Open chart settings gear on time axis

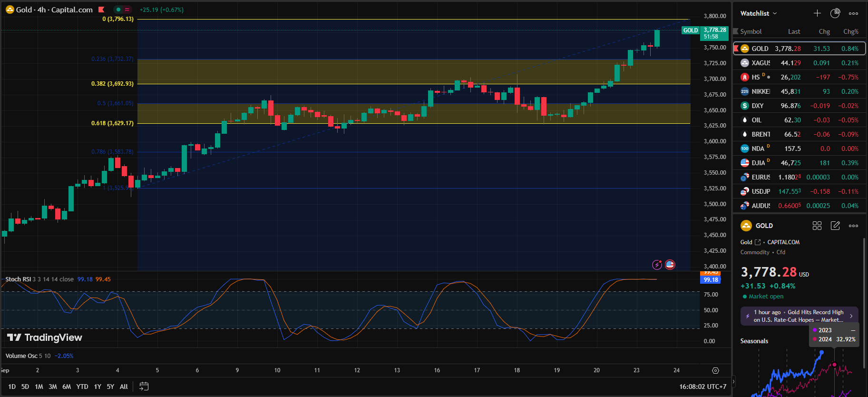coord(715,370)
